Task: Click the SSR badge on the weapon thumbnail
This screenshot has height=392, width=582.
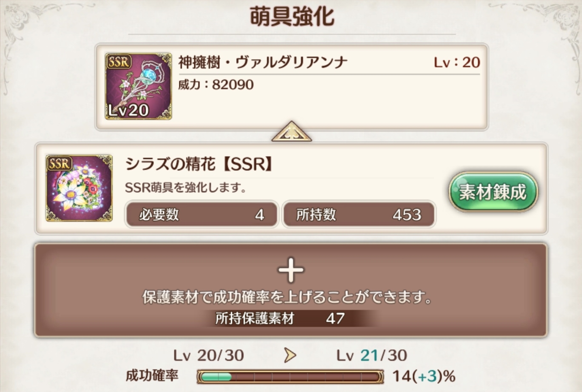Action: (119, 62)
